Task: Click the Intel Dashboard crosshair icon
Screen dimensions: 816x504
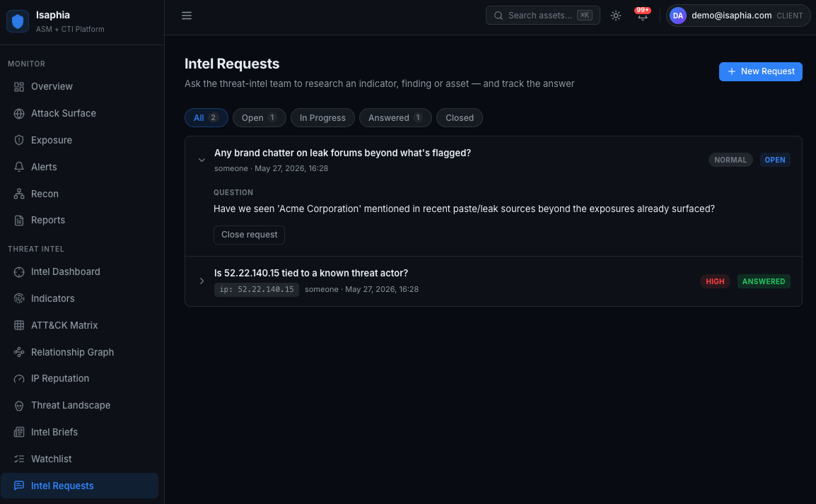Action: tap(19, 272)
